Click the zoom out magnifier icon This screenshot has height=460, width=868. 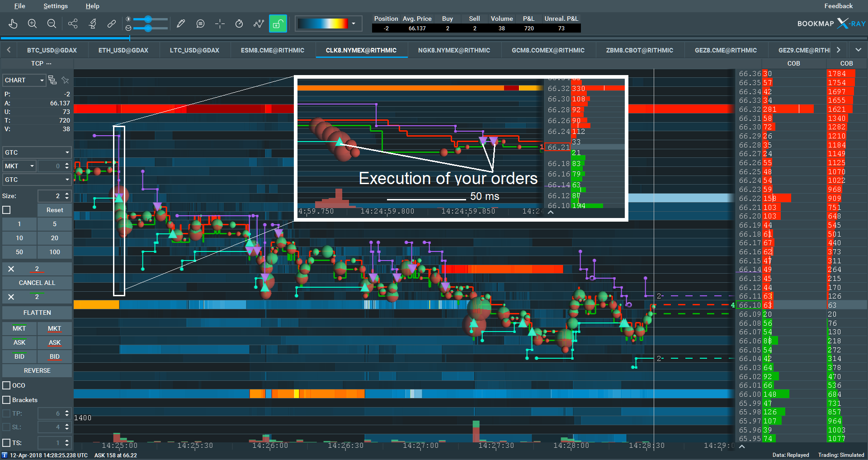coord(52,24)
